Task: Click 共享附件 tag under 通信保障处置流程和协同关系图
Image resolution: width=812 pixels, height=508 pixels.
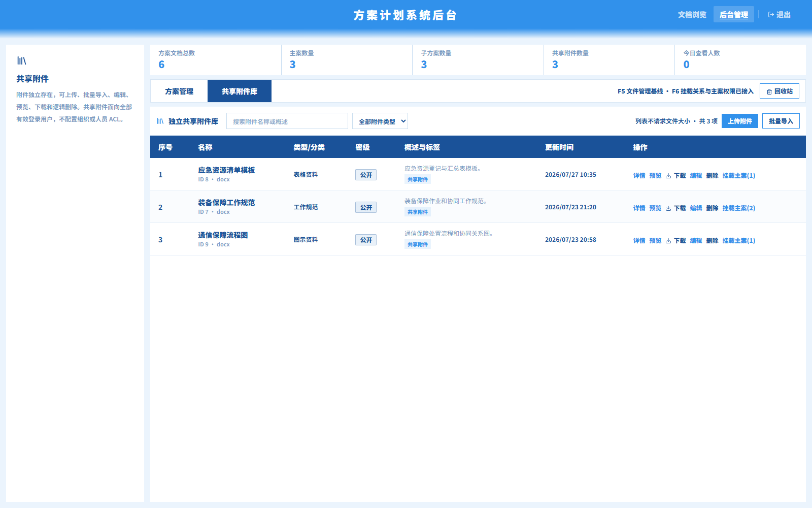Action: [418, 244]
